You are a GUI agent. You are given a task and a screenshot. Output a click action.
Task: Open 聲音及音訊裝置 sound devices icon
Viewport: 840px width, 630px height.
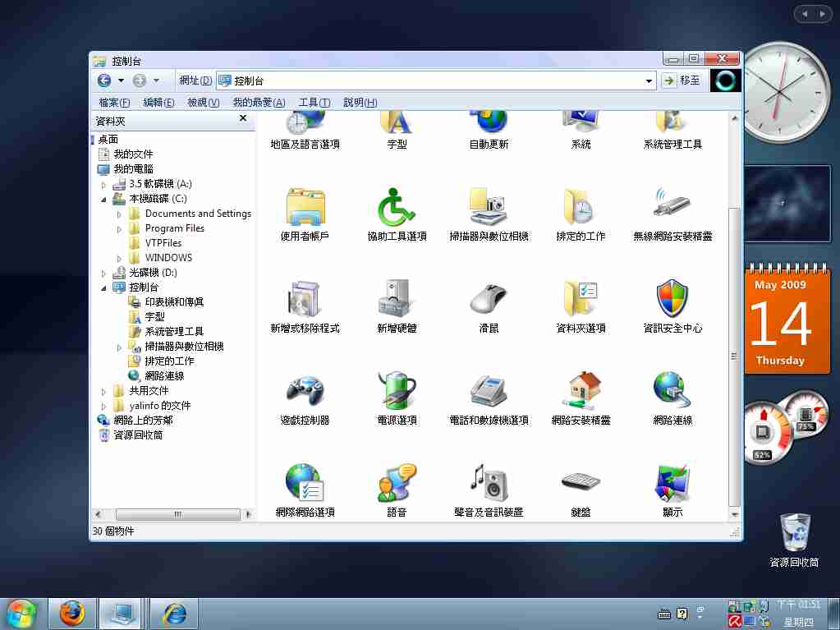489,483
